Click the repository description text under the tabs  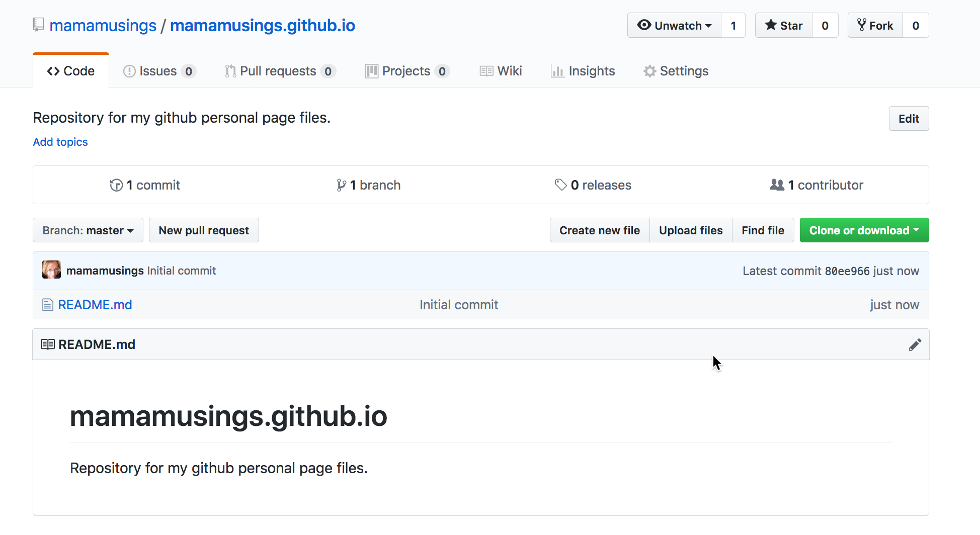pyautogui.click(x=182, y=118)
